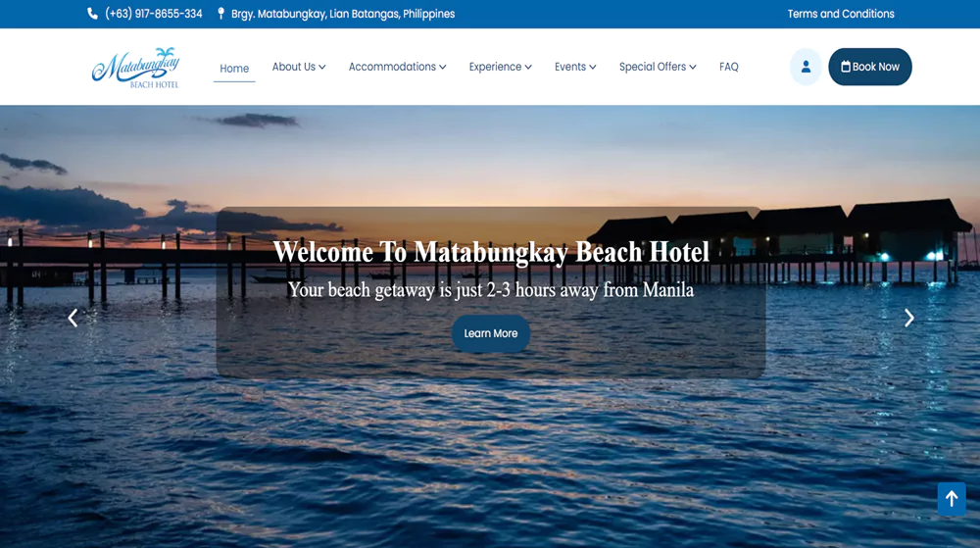Expand the Events dropdown

(575, 67)
